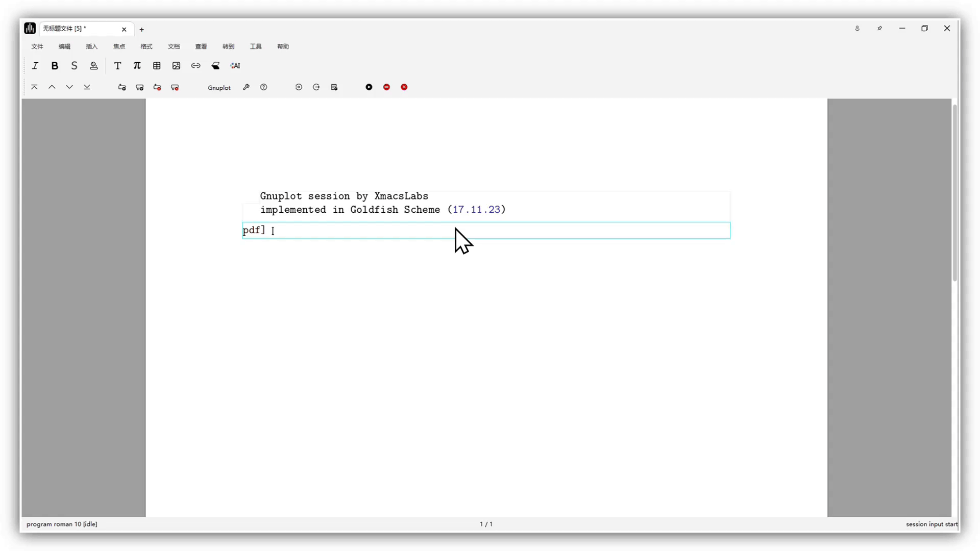Click the insert image icon
The width and height of the screenshot is (980, 551).
tap(176, 66)
